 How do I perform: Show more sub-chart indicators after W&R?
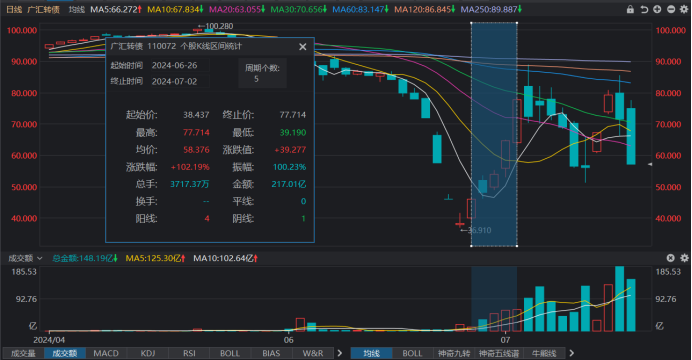(x=340, y=353)
